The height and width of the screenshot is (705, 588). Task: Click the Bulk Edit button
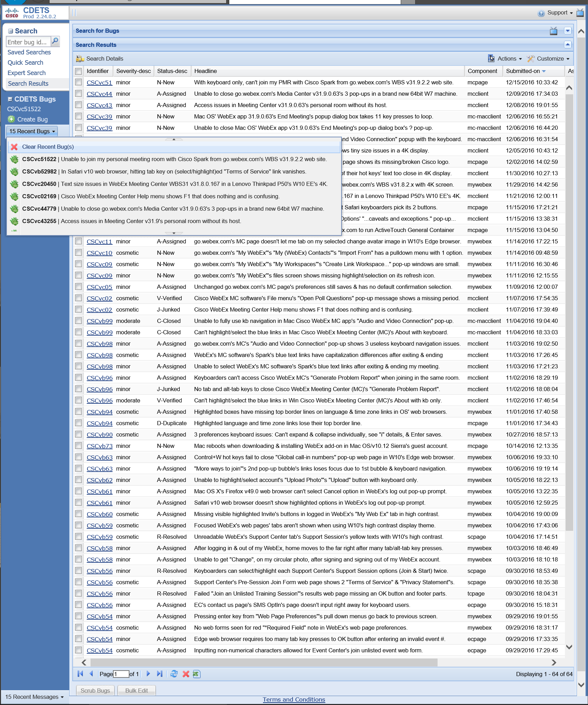136,691
